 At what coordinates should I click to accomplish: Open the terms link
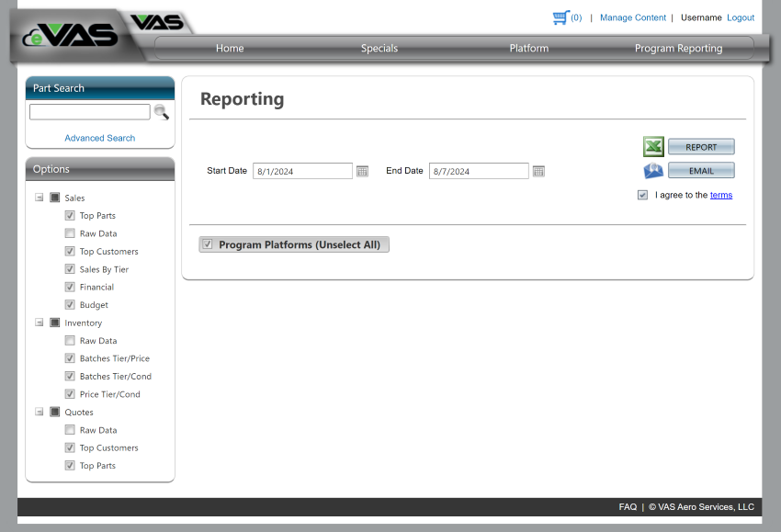point(721,195)
